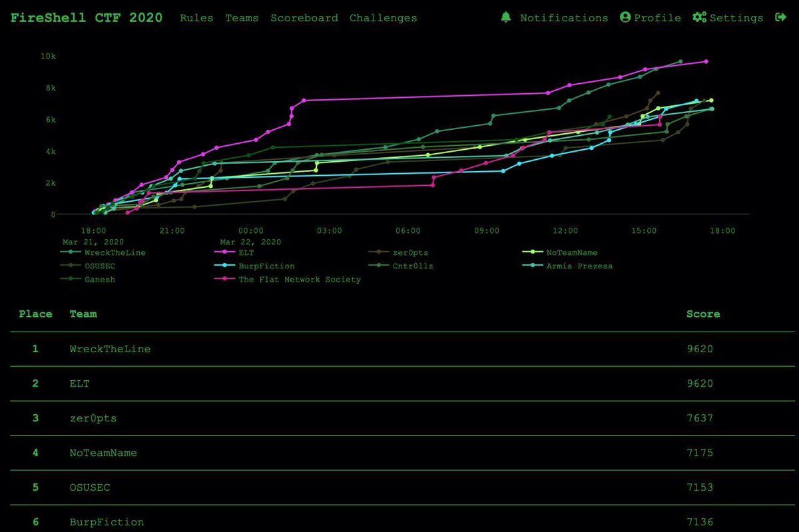
Task: Toggle ELT series in chart legend
Action: [x=234, y=253]
